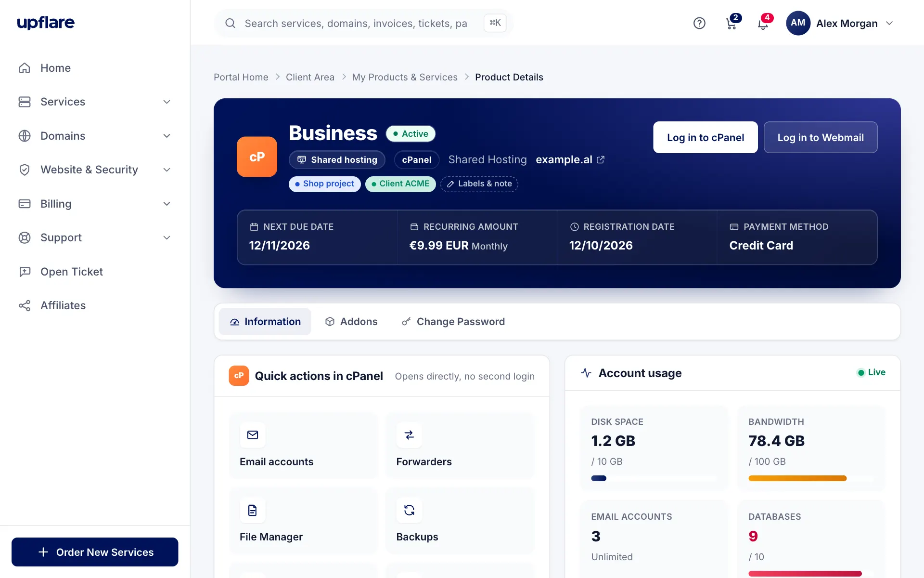The image size is (924, 578).
Task: Click the Email accounts envelope icon
Action: point(253,435)
